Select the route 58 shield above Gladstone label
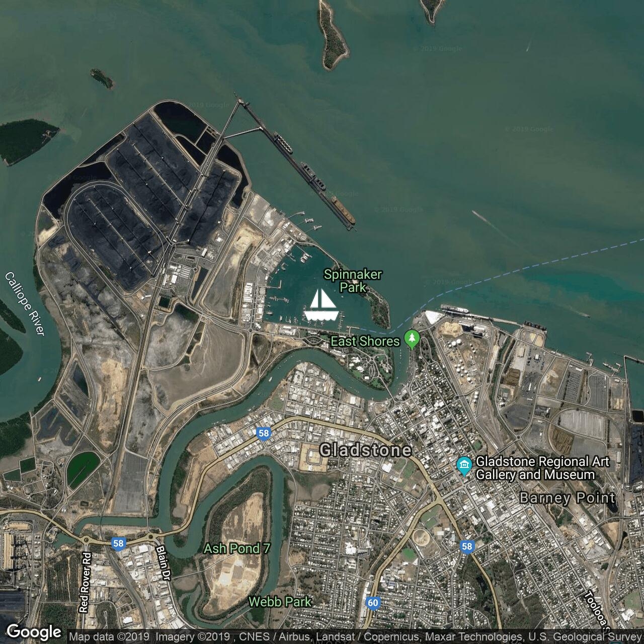Screen dimensions: 644x644 point(264,433)
